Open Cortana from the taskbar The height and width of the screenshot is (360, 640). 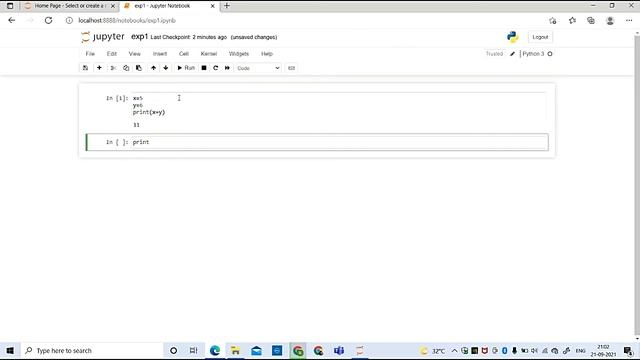point(173,351)
